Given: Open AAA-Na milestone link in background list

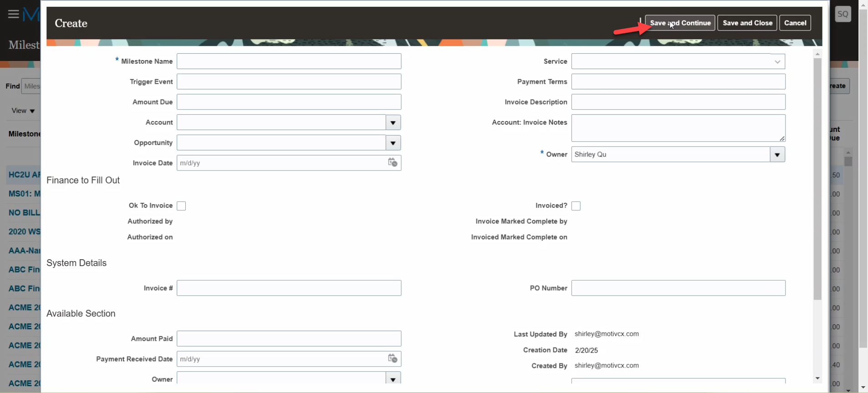Looking at the screenshot, I should coord(24,251).
